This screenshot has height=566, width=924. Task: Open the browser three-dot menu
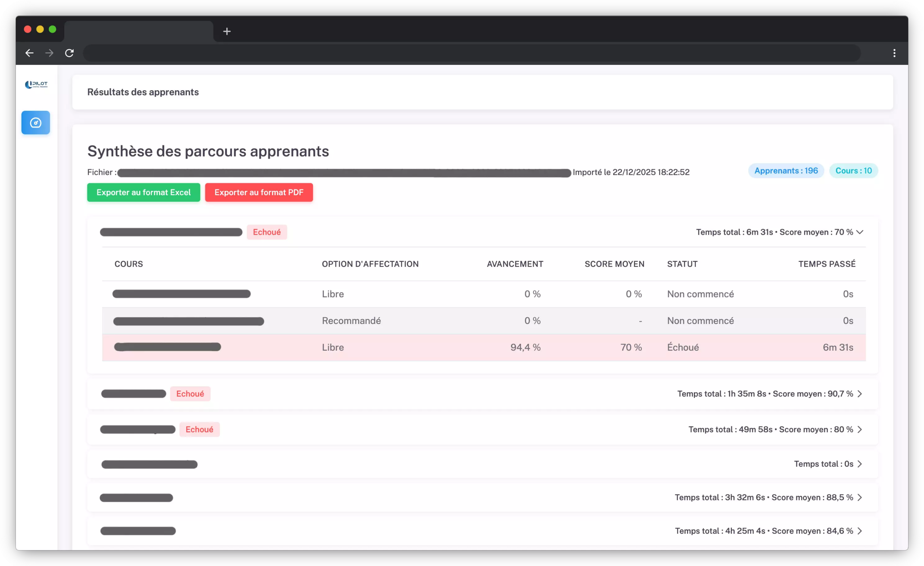coord(894,53)
